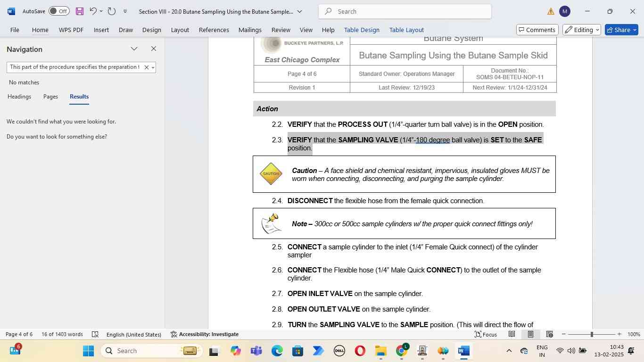This screenshot has width=644, height=362.
Task: Activate Focus mode in status bar
Action: pyautogui.click(x=486, y=334)
